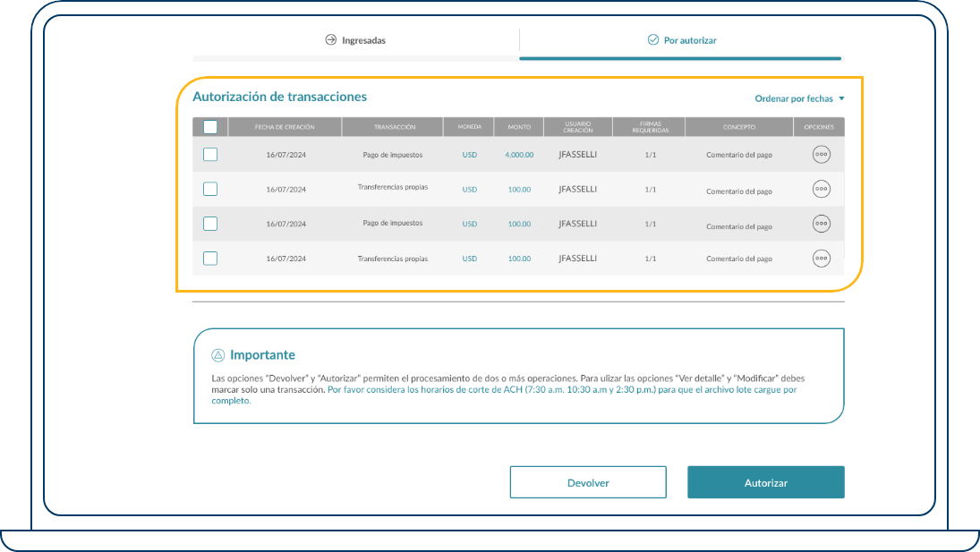Screen dimensions: 980x552
Task: Open options icon in third transaction row
Action: tap(821, 224)
